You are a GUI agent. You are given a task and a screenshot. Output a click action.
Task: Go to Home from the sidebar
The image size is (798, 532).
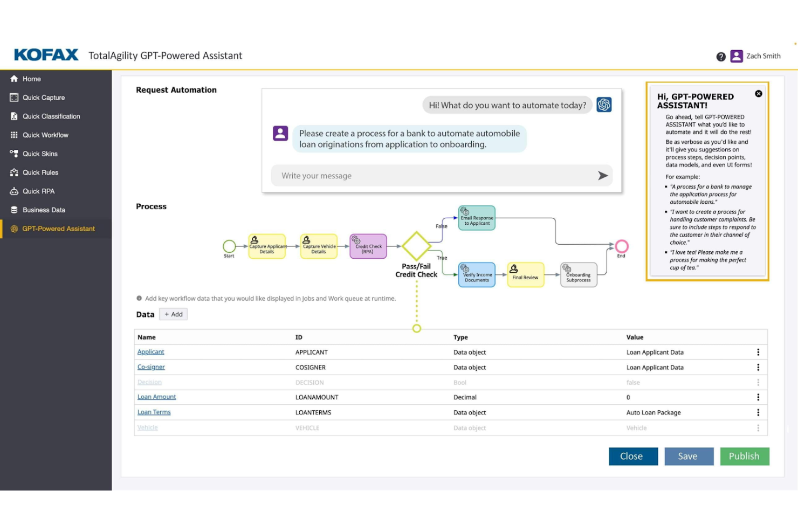31,79
